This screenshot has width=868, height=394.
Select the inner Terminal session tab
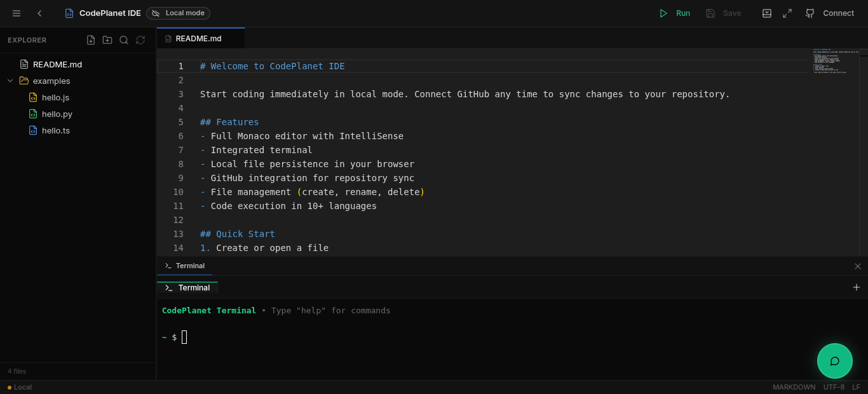(187, 288)
